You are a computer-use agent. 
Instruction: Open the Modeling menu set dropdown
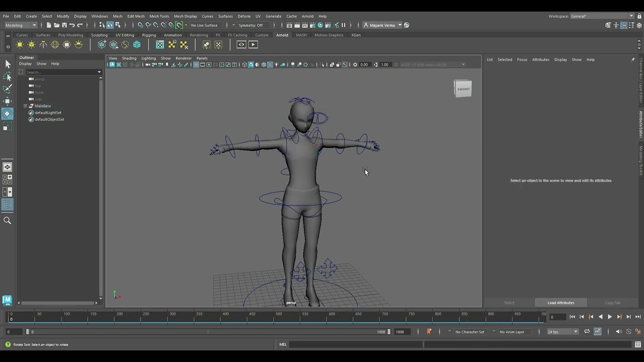pyautogui.click(x=19, y=25)
